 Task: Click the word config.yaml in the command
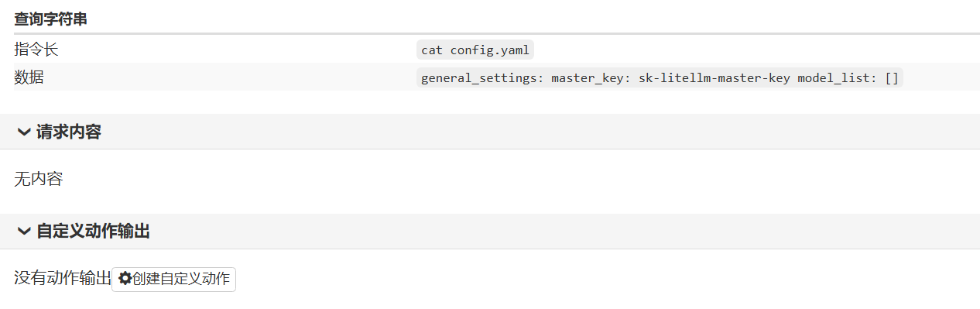490,50
